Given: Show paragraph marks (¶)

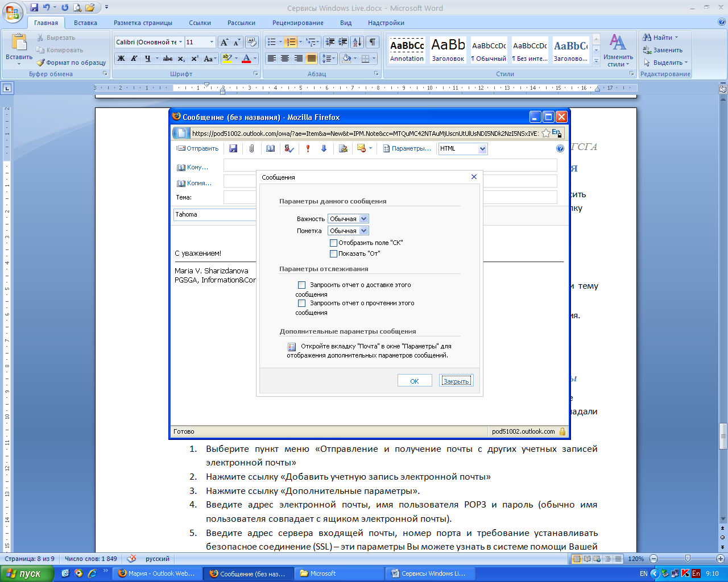Looking at the screenshot, I should 373,42.
